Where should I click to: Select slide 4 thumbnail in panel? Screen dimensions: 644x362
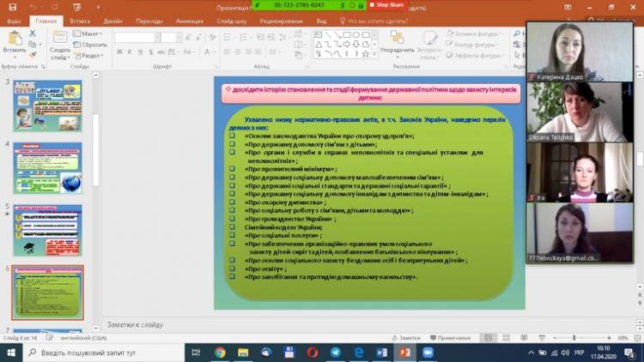[47, 168]
